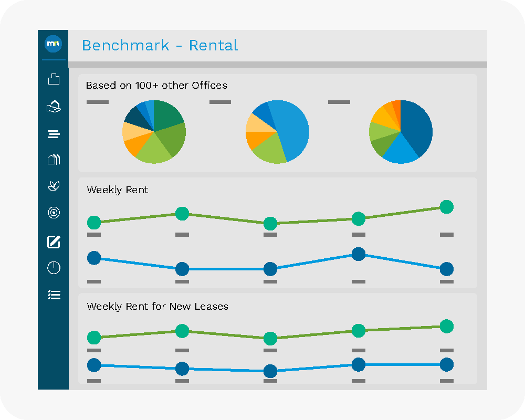525x420 pixels.
Task: Click the Benchmark - Rental page title
Action: click(160, 45)
